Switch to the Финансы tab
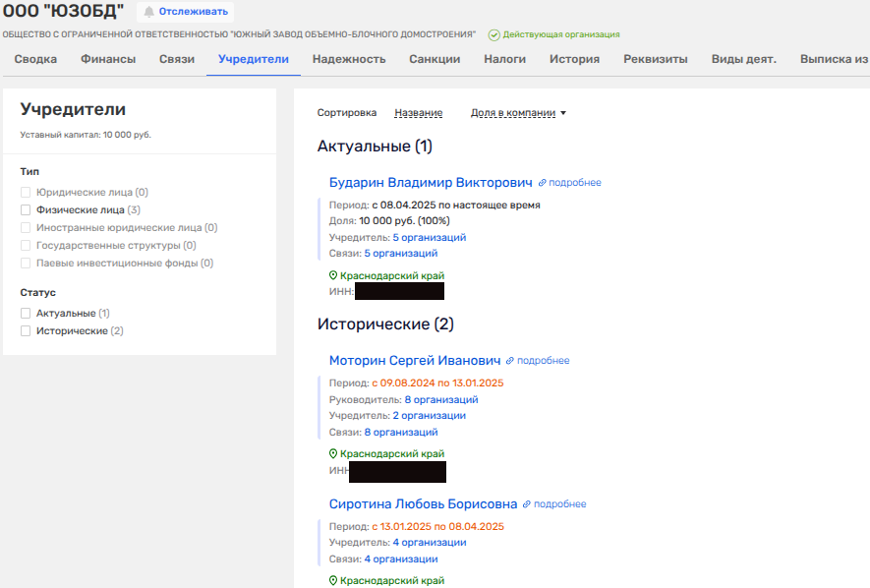Viewport: 870px width, 588px height. (x=108, y=59)
